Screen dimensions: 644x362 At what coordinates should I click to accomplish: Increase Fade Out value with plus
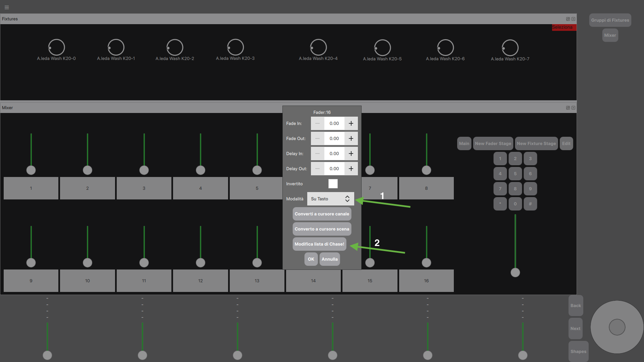point(351,138)
